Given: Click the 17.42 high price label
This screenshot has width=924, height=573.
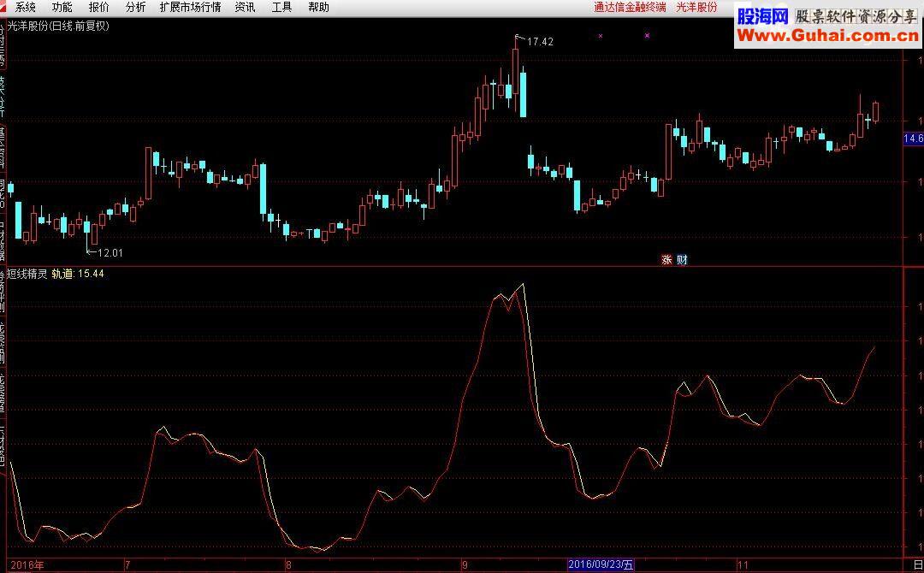Looking at the screenshot, I should coord(540,42).
